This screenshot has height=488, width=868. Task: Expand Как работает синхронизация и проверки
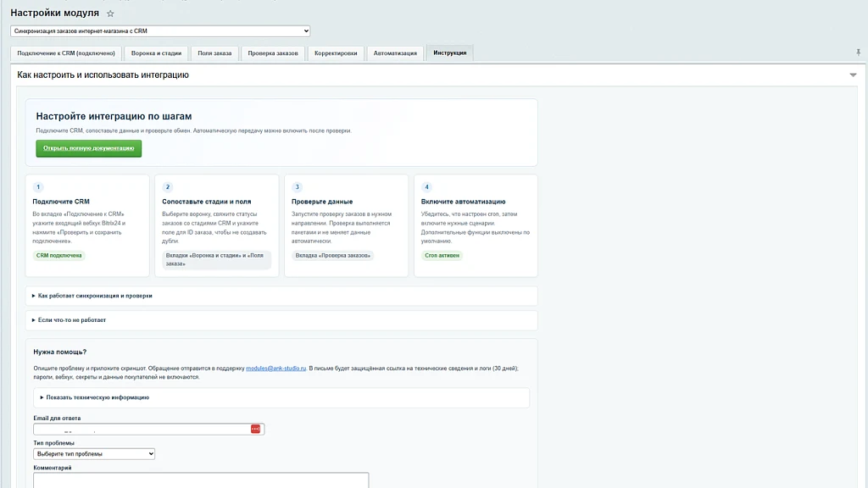click(x=281, y=296)
